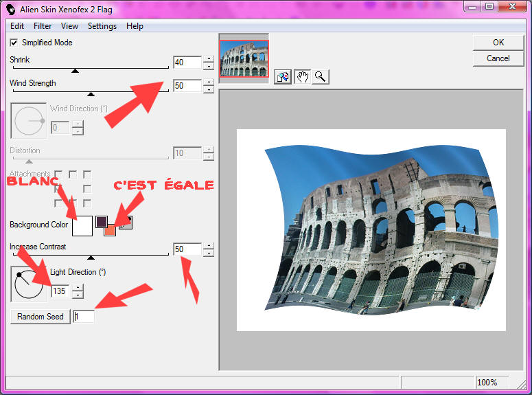Click the Wind Strength value field

(x=187, y=86)
